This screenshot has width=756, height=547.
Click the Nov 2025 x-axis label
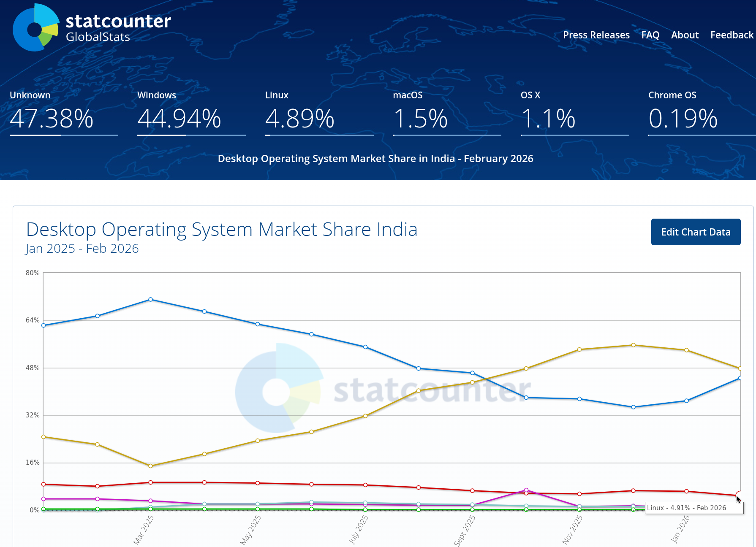[x=572, y=530]
